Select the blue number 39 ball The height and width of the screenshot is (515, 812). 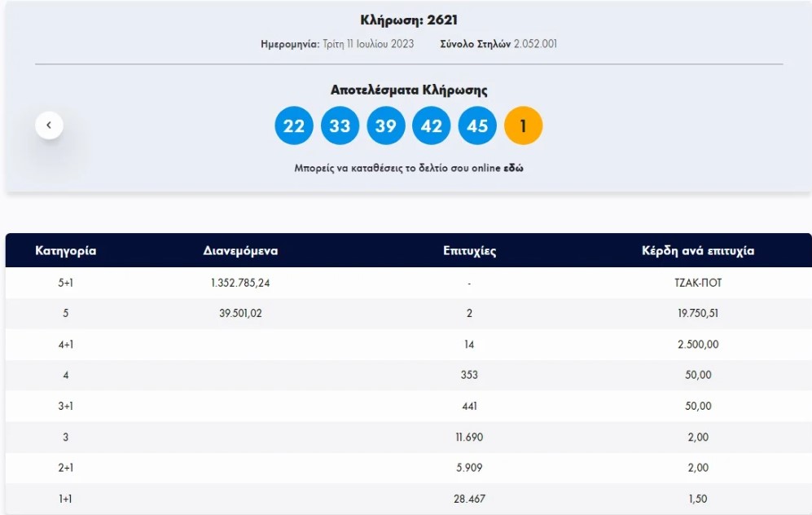[x=385, y=126]
